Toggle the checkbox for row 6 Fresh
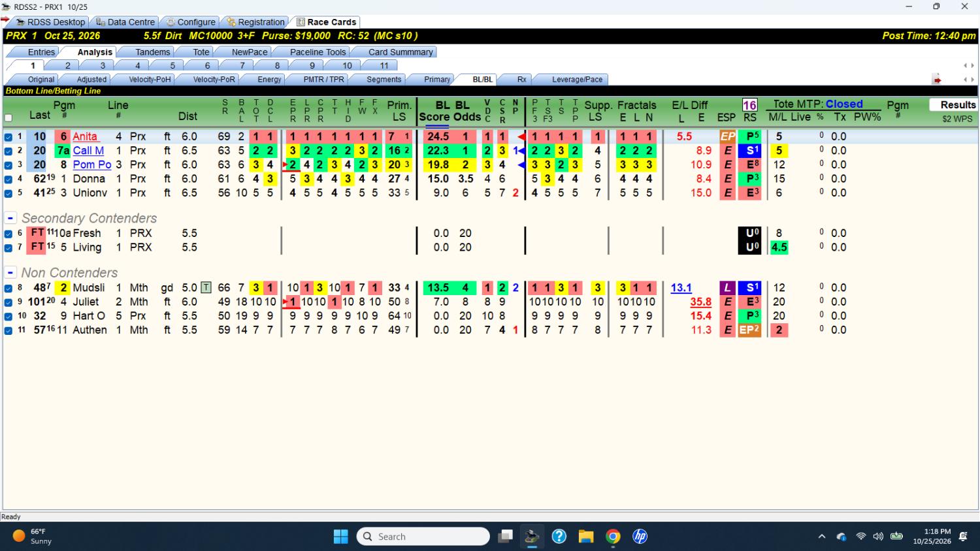This screenshot has height=551, width=980. [8, 234]
